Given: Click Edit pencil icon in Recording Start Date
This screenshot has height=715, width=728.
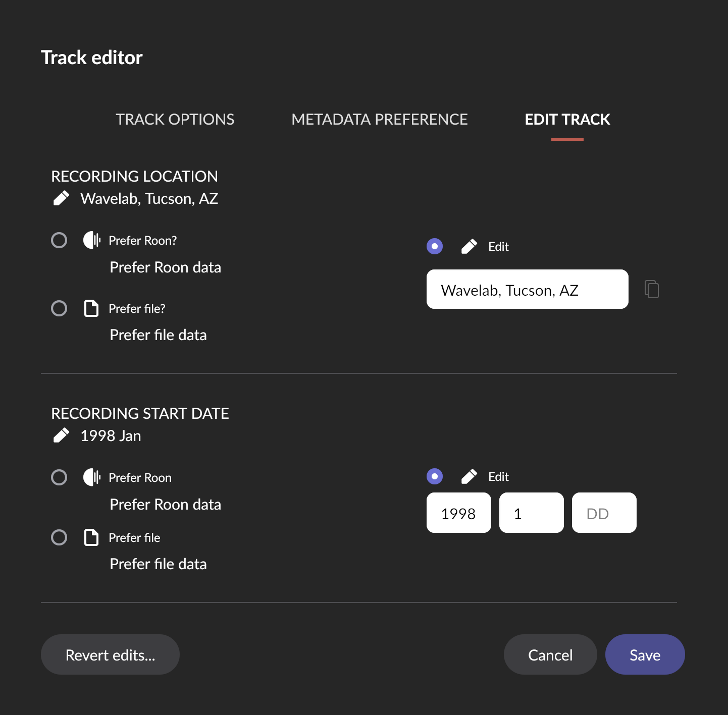Looking at the screenshot, I should point(469,476).
